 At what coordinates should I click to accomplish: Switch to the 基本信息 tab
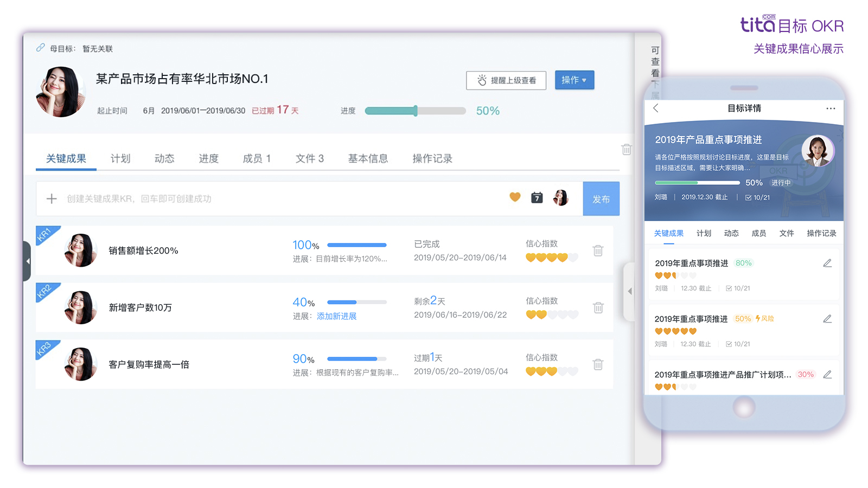click(368, 158)
